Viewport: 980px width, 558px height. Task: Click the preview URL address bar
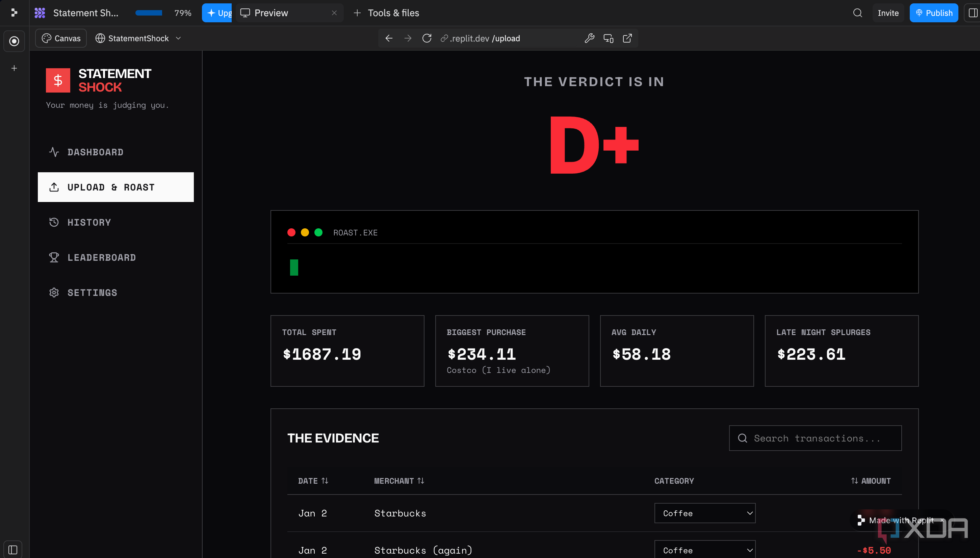click(508, 38)
